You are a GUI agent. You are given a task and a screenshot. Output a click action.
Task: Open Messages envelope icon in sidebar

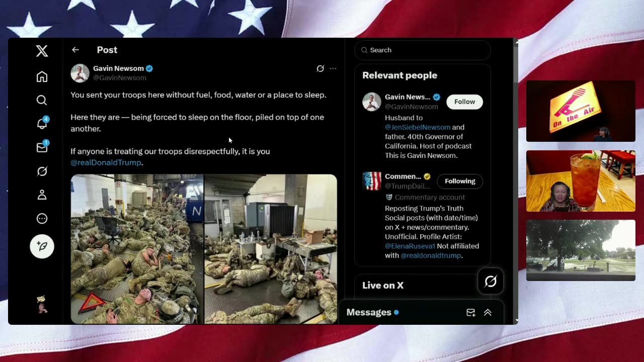tap(42, 147)
